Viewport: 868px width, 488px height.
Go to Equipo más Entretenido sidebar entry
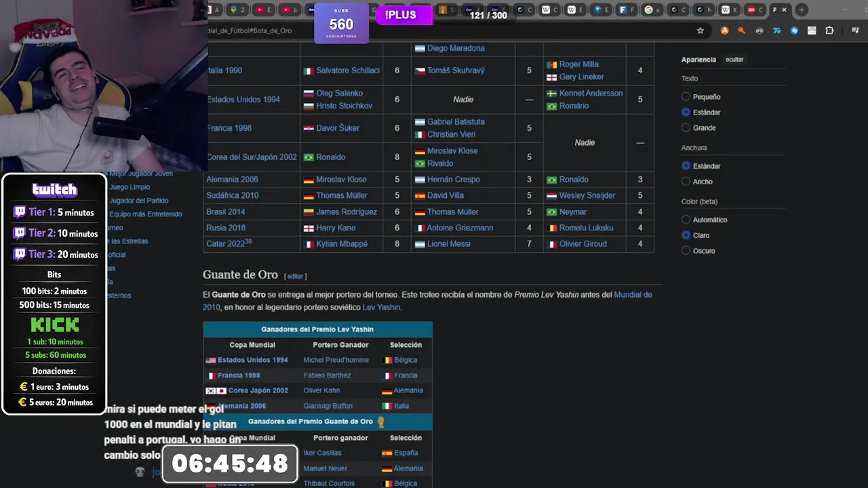(x=145, y=214)
